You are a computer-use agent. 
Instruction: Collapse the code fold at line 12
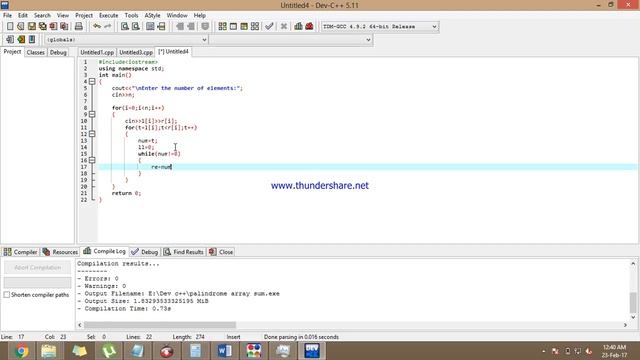point(92,134)
